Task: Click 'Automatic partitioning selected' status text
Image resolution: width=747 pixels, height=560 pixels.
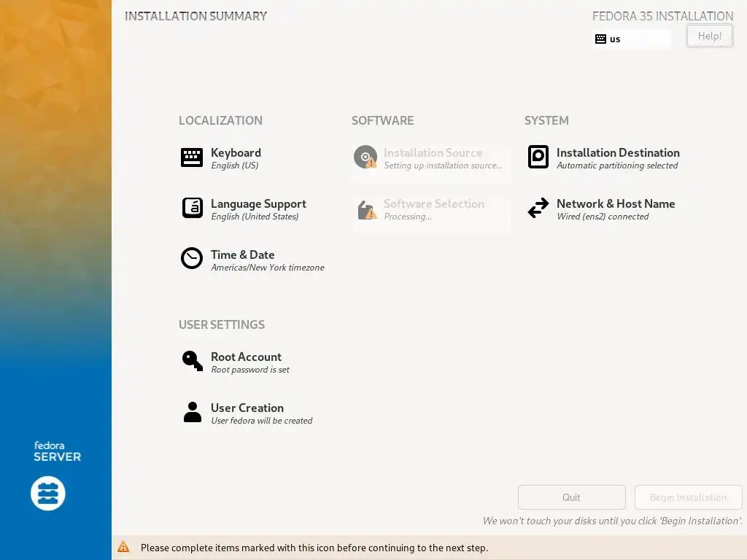Action: [x=617, y=166]
